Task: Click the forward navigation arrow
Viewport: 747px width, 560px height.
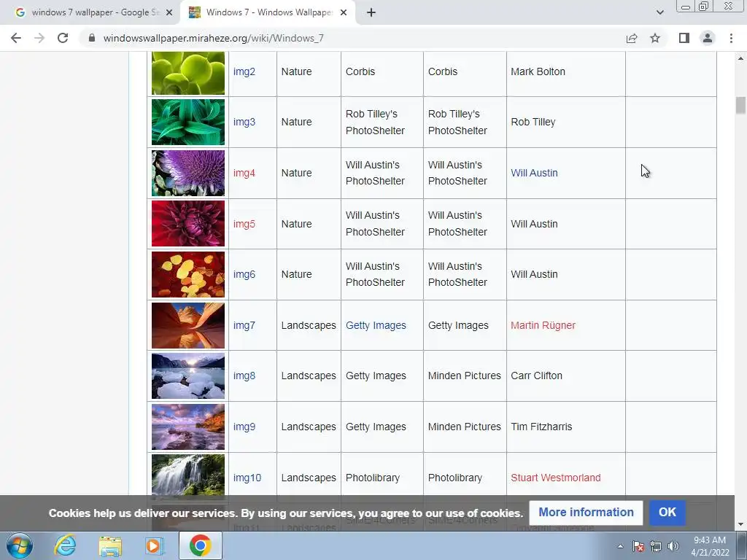Action: point(39,38)
